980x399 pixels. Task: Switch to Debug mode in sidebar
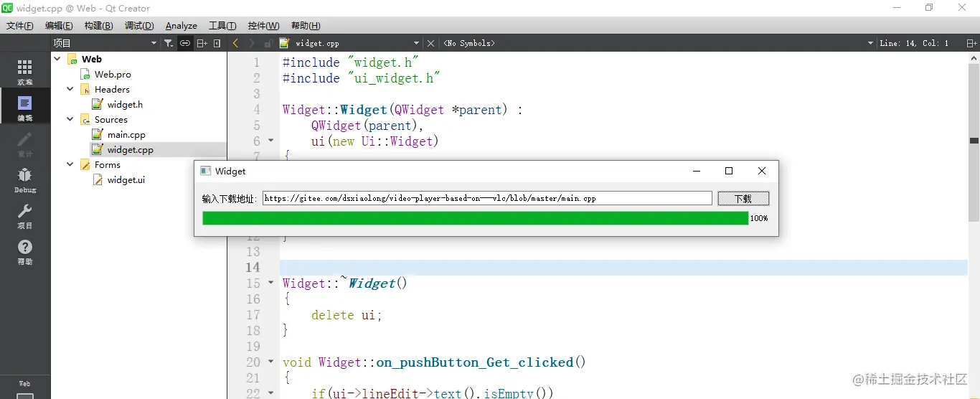pyautogui.click(x=24, y=179)
